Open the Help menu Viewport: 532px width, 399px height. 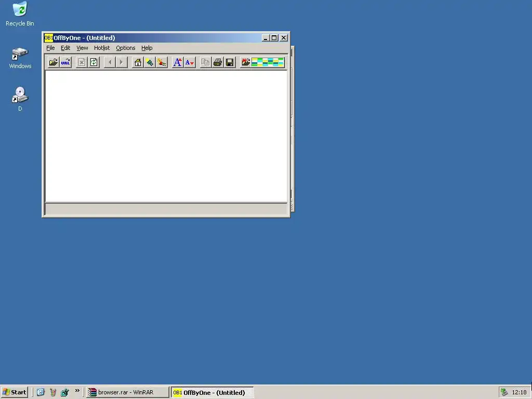click(147, 48)
